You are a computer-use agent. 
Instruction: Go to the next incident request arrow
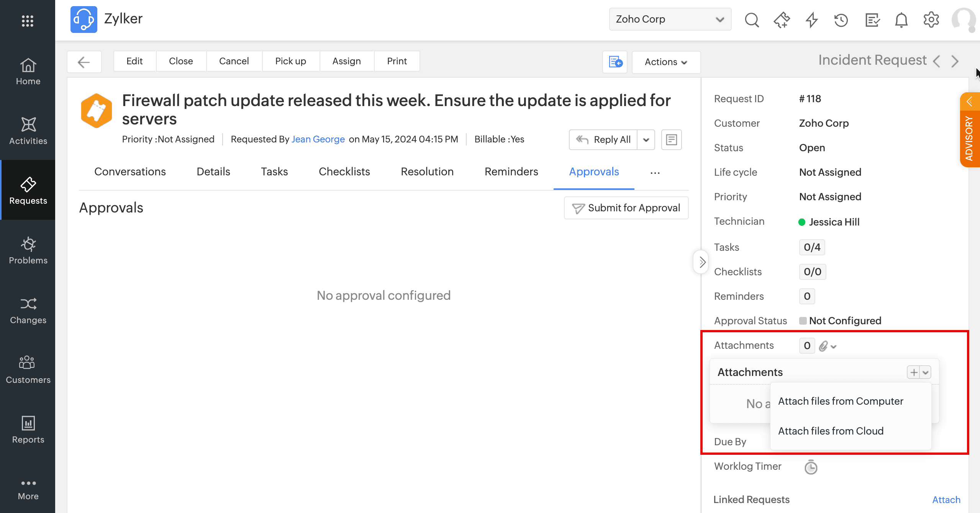point(955,61)
